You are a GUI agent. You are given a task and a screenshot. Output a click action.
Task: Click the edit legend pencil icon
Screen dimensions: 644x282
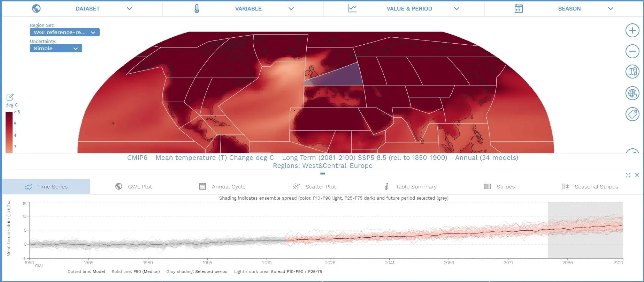[10, 97]
